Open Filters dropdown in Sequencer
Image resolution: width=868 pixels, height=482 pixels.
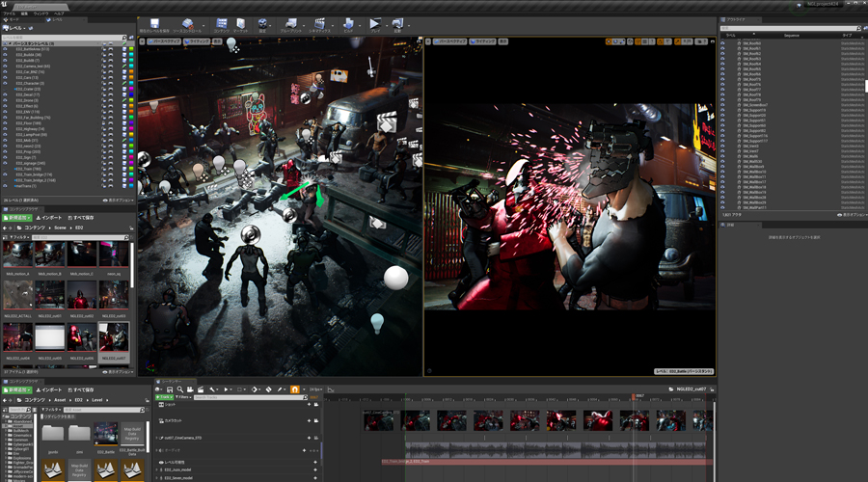pyautogui.click(x=184, y=397)
